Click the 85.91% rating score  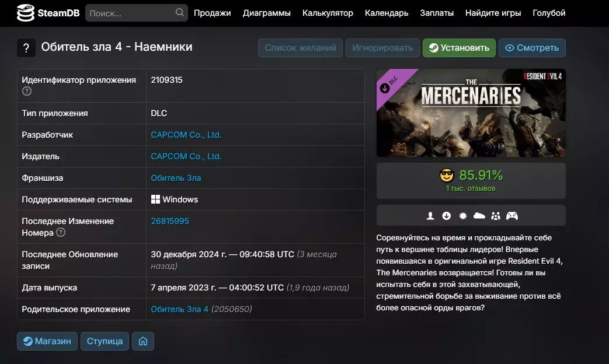481,176
